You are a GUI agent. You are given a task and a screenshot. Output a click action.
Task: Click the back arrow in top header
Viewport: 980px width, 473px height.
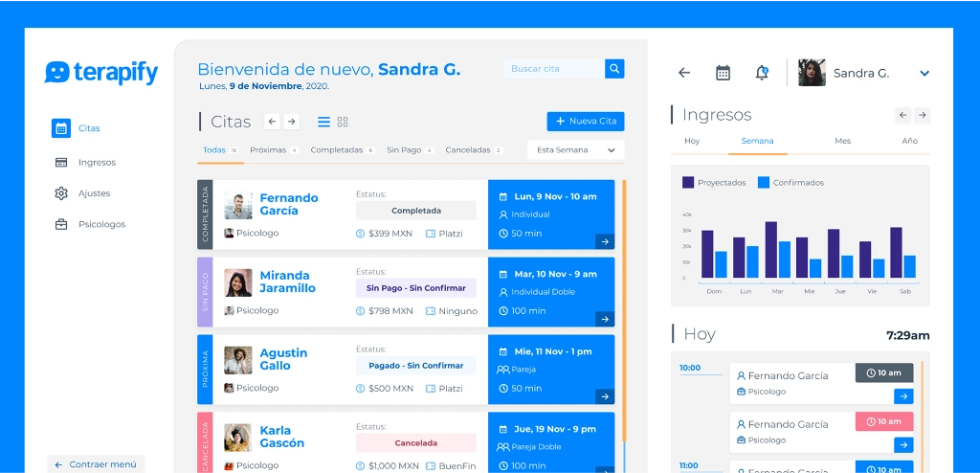coord(684,73)
